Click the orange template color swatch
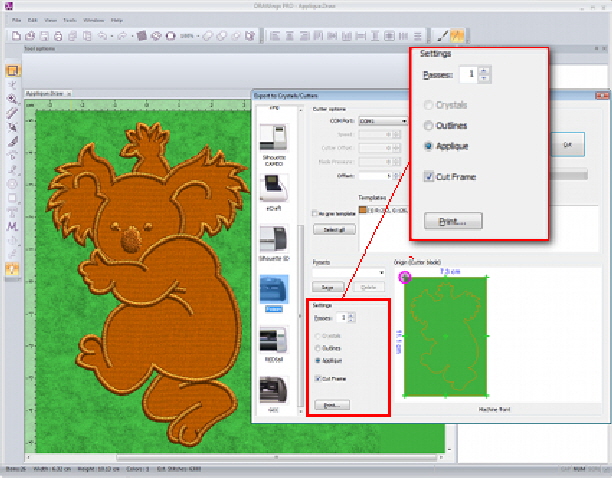This screenshot has width=612, height=478. click(x=363, y=210)
